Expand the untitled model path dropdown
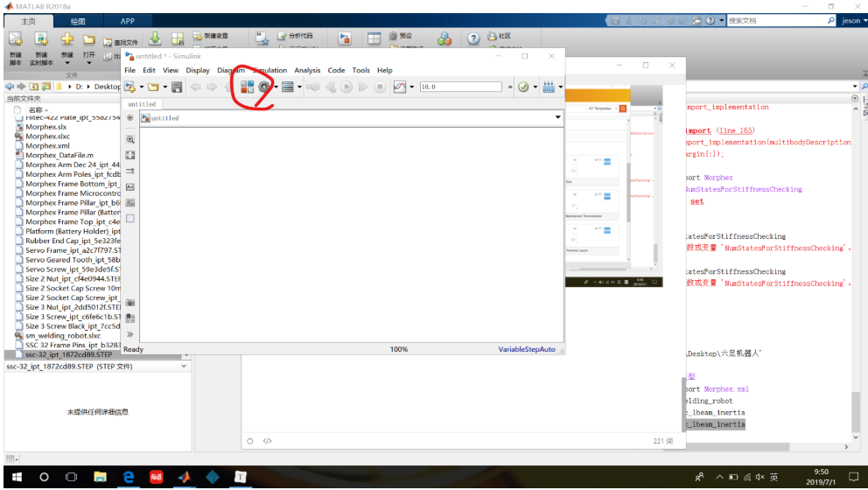Viewport: 868px width, 490px height. tap(558, 117)
